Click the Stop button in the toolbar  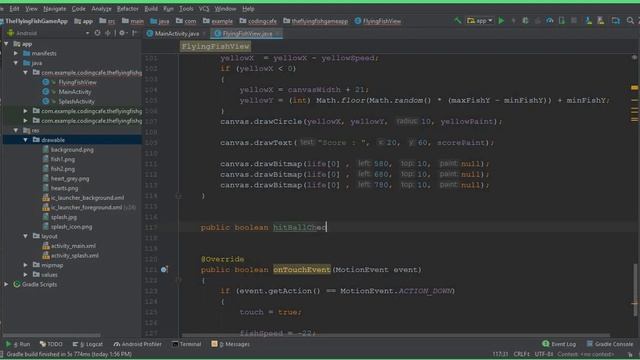click(574, 20)
